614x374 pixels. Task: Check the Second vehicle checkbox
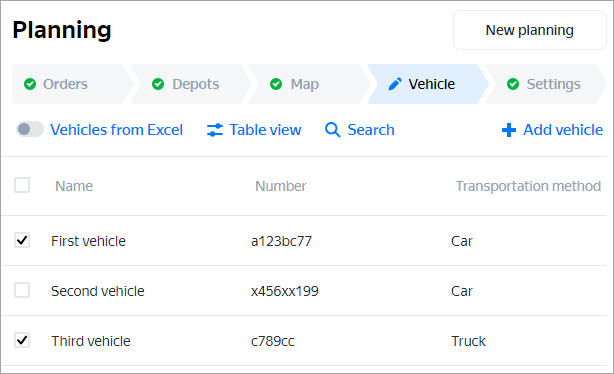click(22, 290)
